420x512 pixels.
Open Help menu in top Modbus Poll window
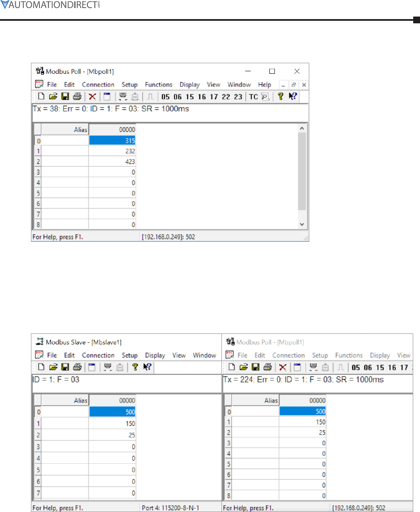pyautogui.click(x=264, y=84)
